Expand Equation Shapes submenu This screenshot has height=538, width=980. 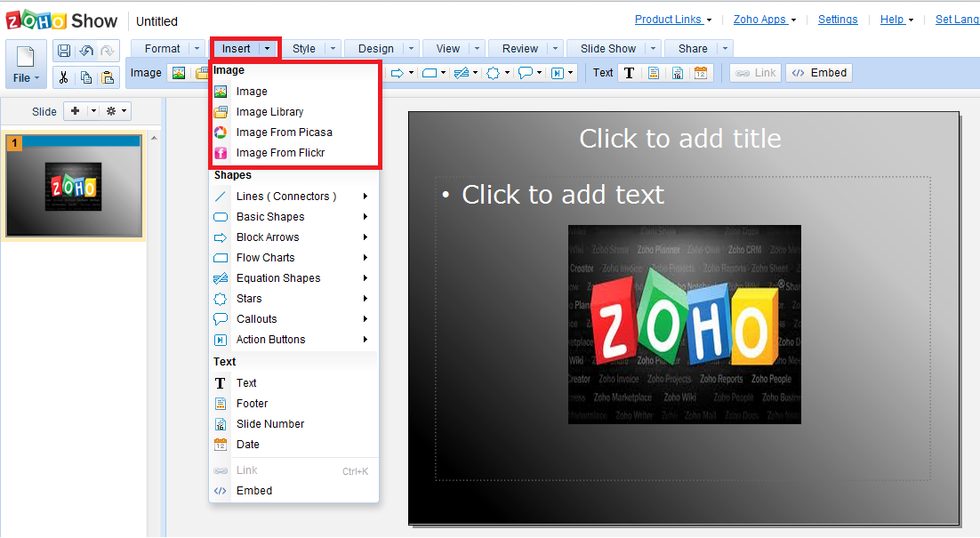(x=293, y=278)
